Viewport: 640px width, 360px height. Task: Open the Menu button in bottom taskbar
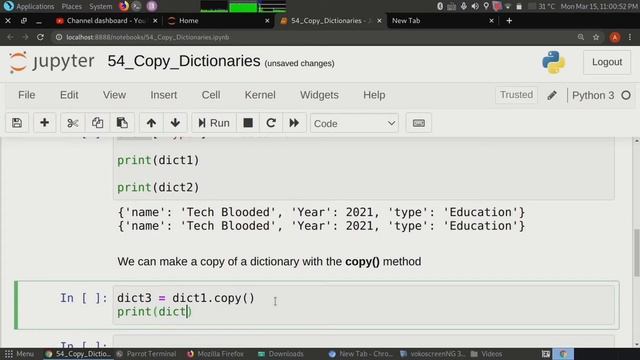(19, 354)
